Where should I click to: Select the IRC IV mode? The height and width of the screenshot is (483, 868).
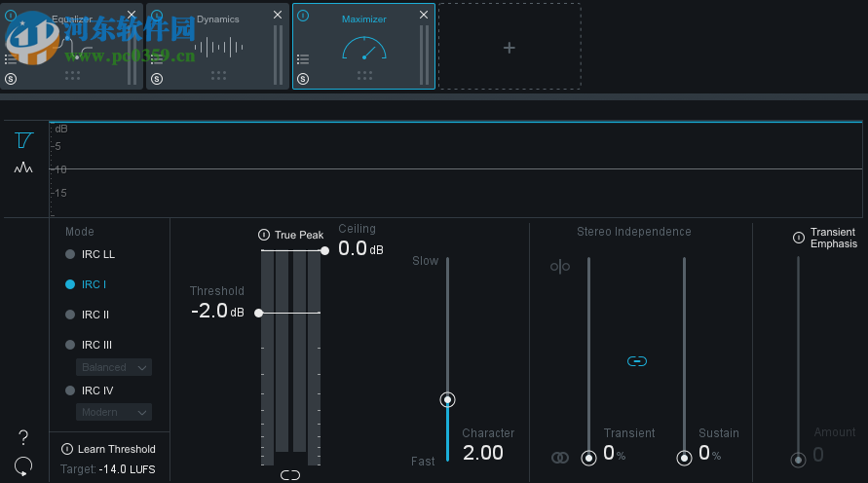(x=90, y=390)
